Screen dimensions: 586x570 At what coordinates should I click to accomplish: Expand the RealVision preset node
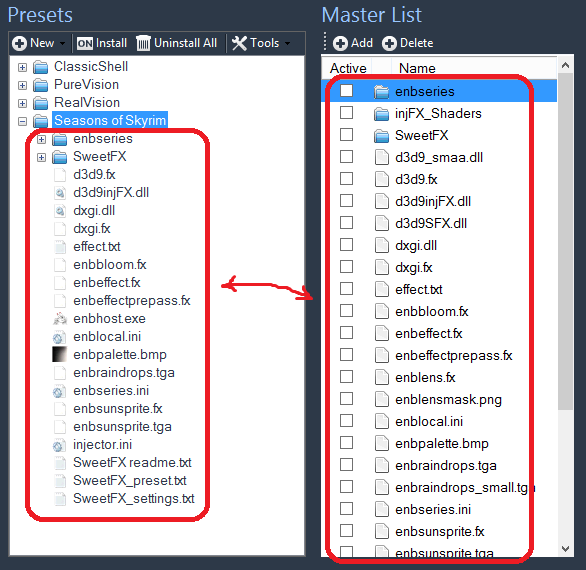22,103
